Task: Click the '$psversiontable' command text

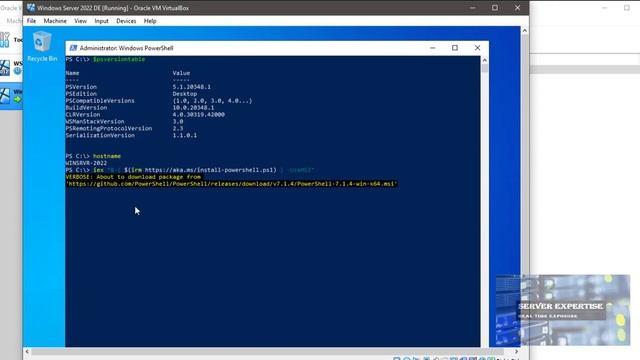Action: pos(119,59)
